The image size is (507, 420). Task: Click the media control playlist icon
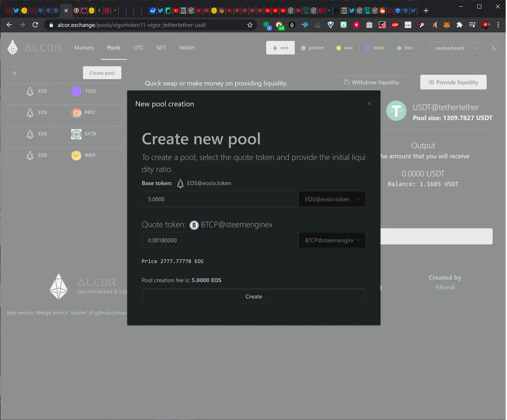(x=472, y=25)
